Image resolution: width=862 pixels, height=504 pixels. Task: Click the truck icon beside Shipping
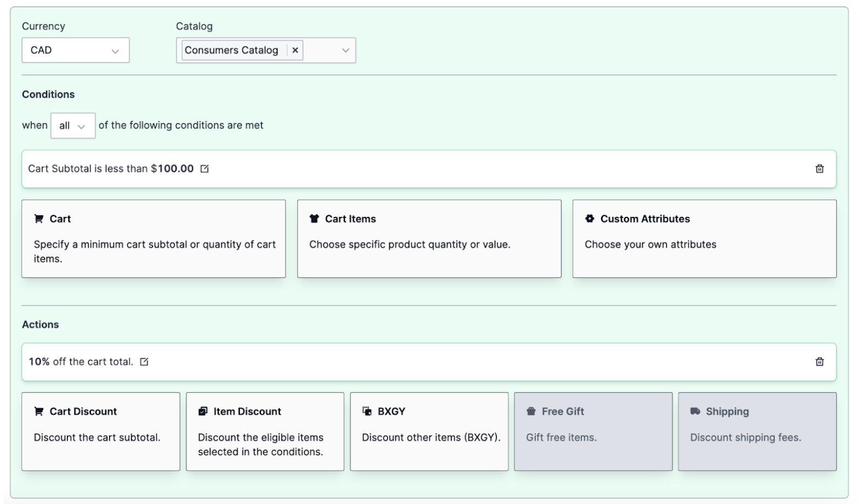695,411
